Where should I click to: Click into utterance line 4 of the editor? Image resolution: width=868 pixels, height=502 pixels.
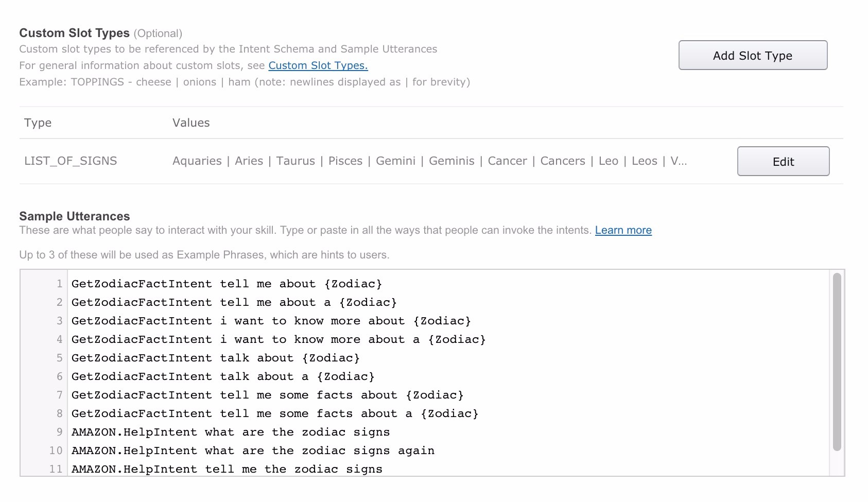pyautogui.click(x=278, y=340)
